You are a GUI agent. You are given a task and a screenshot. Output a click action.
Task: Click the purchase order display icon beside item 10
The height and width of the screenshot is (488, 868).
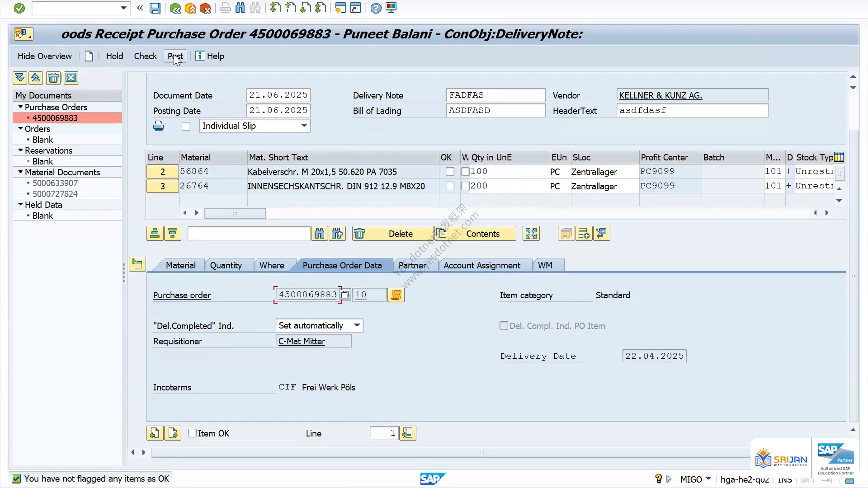[x=396, y=295]
